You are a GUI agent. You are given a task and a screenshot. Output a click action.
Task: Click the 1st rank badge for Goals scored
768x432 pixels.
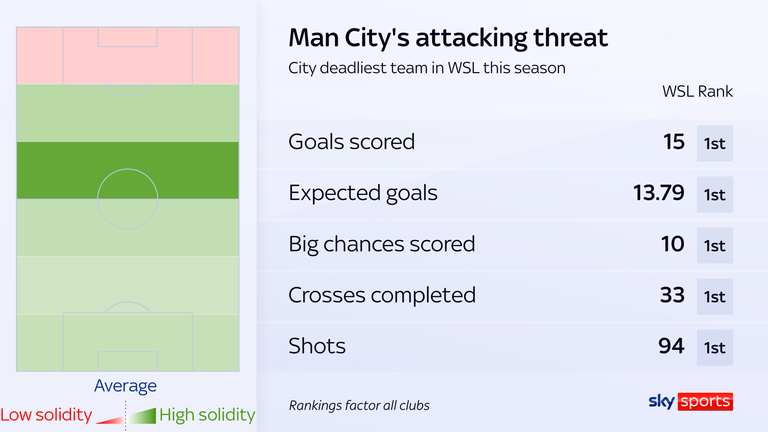pos(714,143)
